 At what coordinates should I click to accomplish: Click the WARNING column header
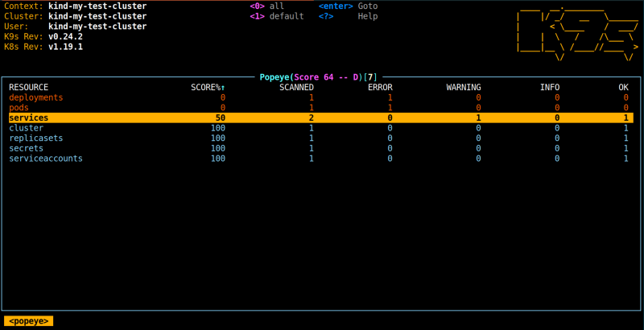tap(464, 88)
